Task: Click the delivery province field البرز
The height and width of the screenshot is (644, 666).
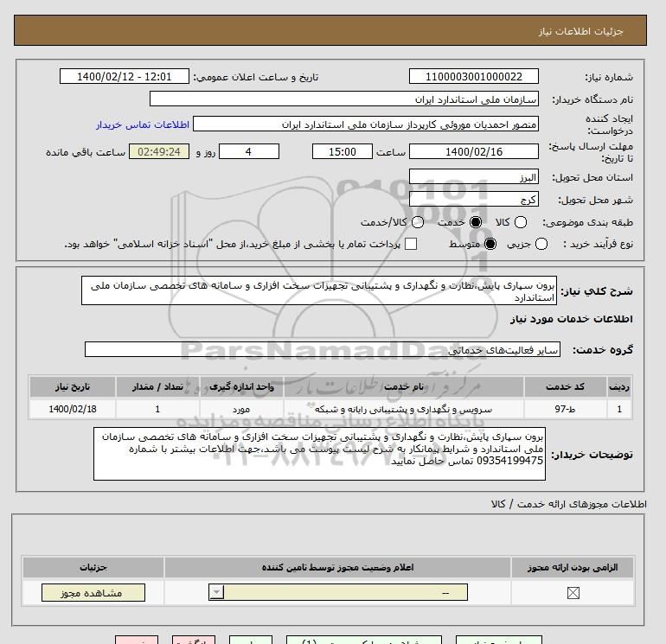Action: (x=474, y=177)
